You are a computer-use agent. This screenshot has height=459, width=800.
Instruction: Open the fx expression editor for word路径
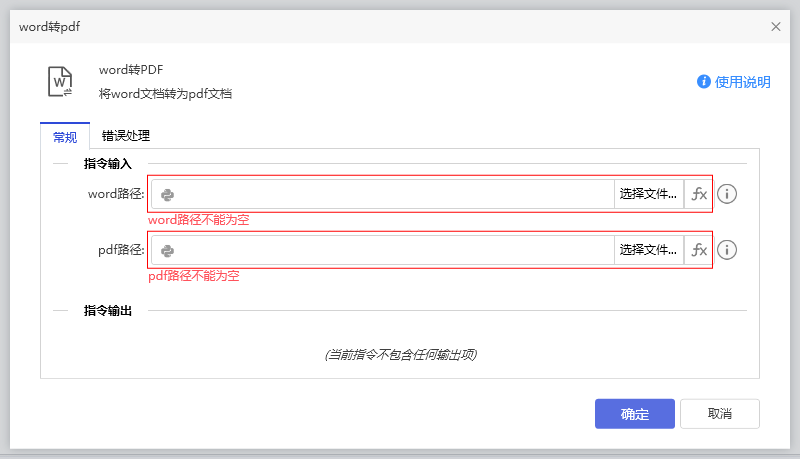point(699,194)
